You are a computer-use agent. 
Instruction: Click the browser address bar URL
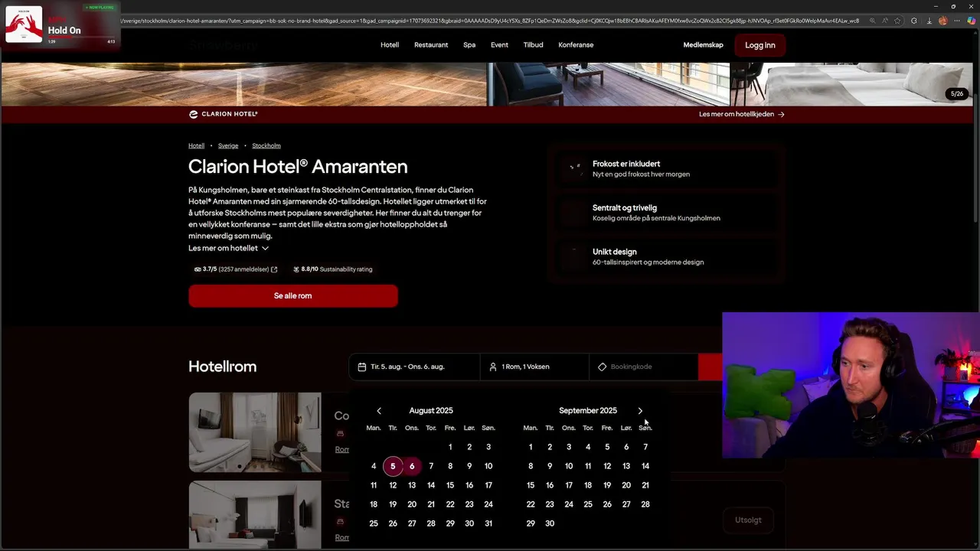(x=490, y=21)
